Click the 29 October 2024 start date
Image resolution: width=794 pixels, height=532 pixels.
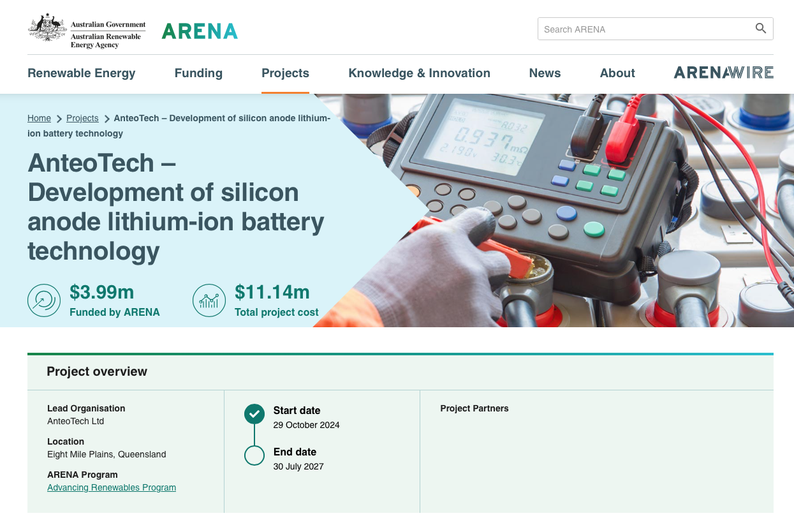point(307,425)
